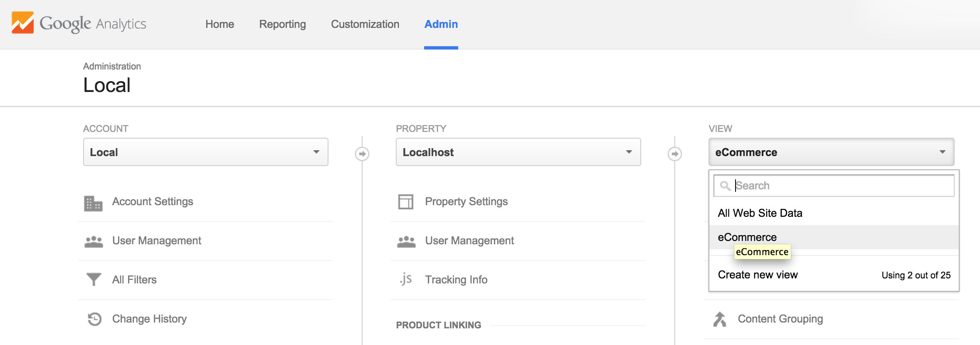The width and height of the screenshot is (980, 345).
Task: Click the Account Settings building icon
Action: 93,203
